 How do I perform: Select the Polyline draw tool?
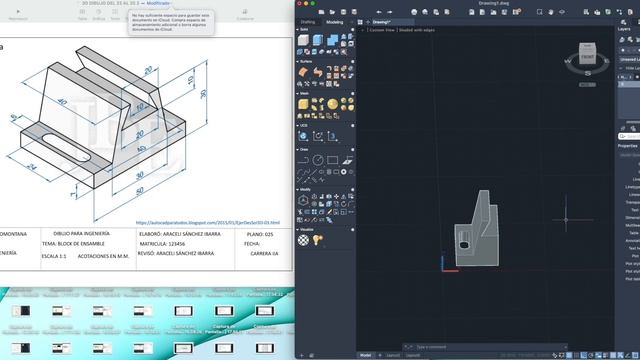point(303,160)
